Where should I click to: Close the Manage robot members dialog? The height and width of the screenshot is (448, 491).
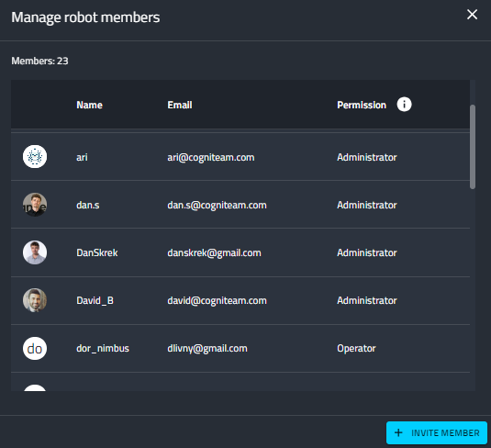[x=472, y=15]
